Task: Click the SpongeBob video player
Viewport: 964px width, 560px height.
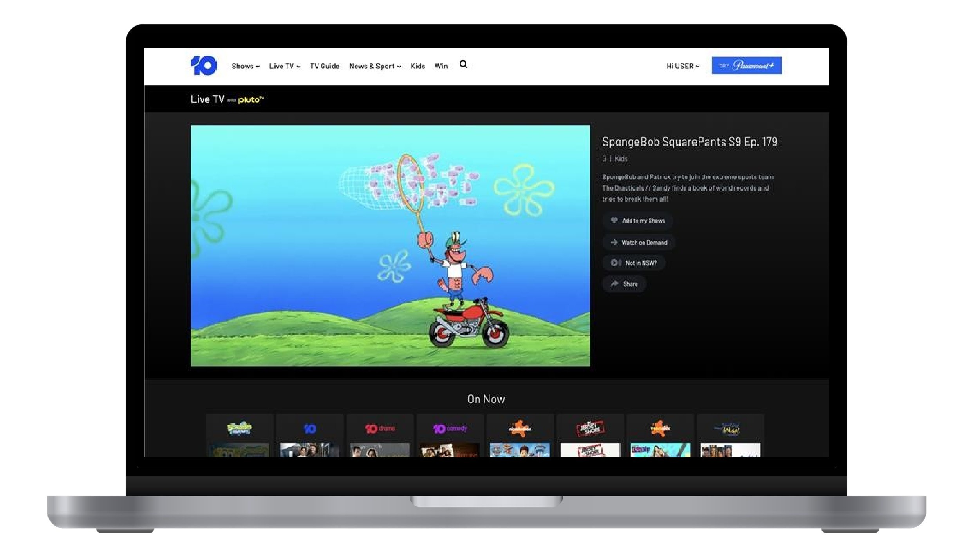Action: 390,246
